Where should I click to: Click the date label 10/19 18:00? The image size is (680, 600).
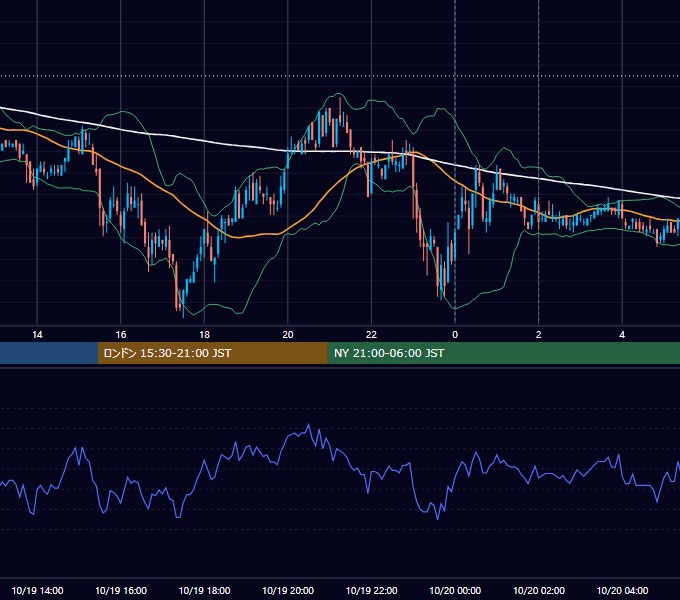pyautogui.click(x=204, y=590)
